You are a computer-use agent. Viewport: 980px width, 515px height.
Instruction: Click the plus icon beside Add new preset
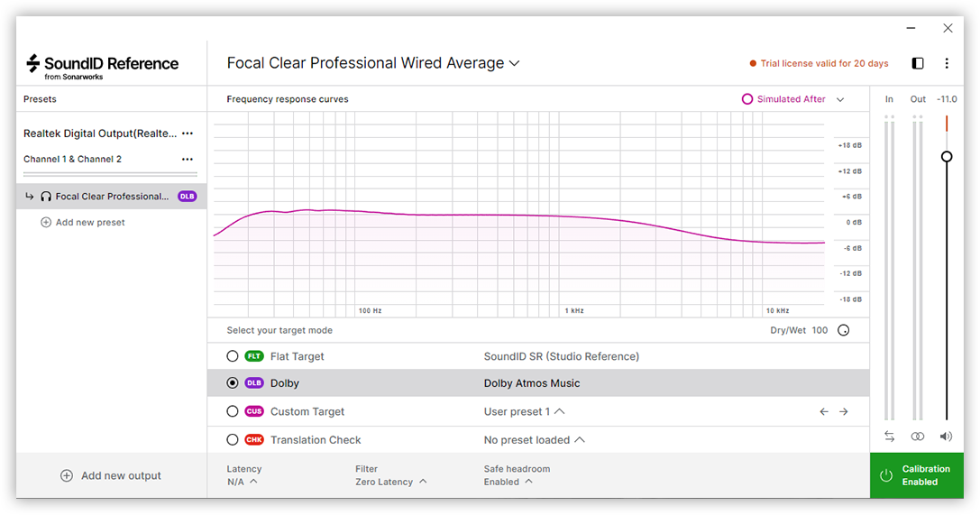pyautogui.click(x=46, y=223)
